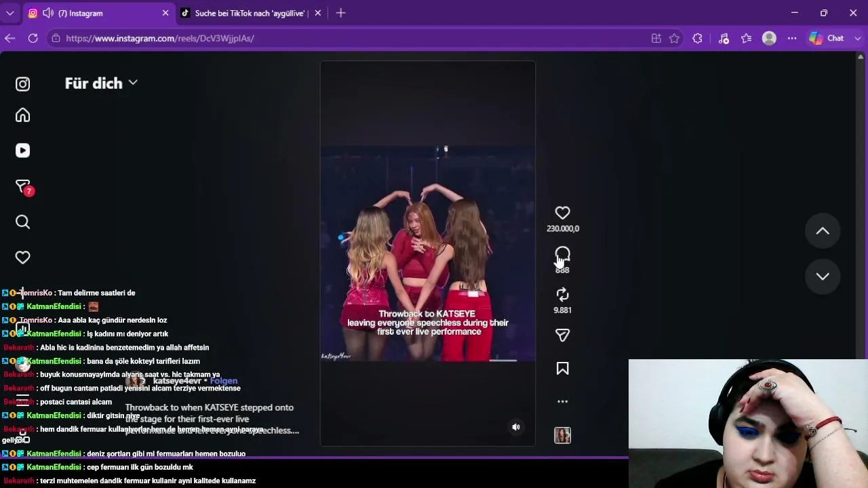The image size is (868, 488).
Task: Switch to the TikTok 'aygüllive' tab
Action: click(252, 13)
